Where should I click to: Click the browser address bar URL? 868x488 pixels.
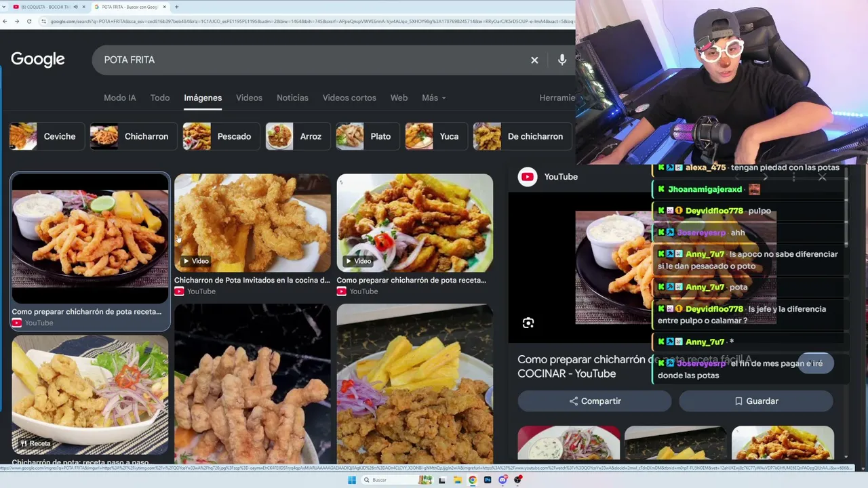[312, 21]
